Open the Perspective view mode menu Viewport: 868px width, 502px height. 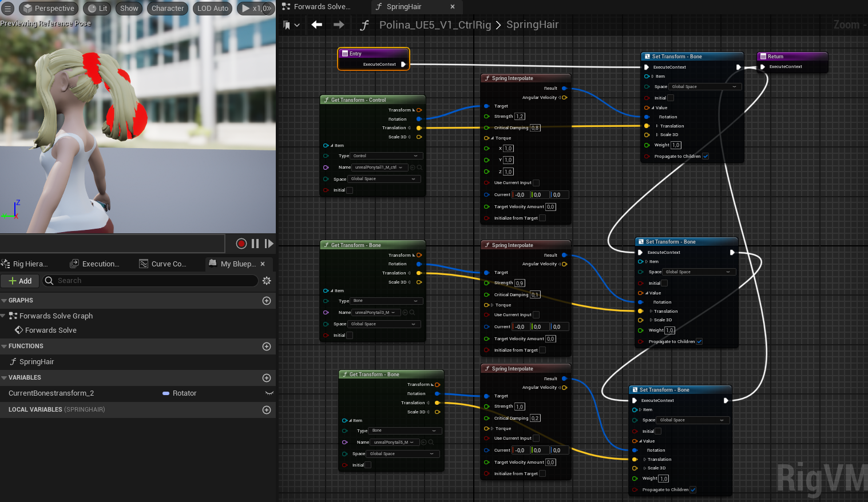pyautogui.click(x=49, y=9)
